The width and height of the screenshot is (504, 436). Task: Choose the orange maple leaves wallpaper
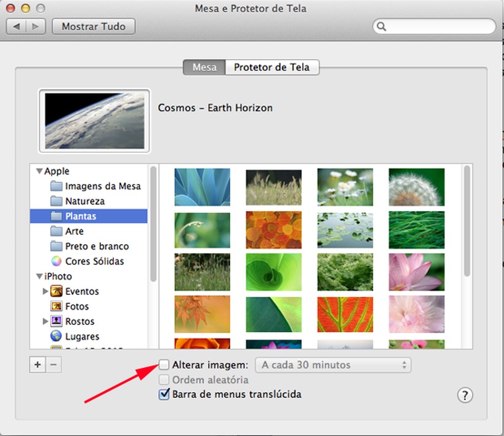[x=202, y=314]
